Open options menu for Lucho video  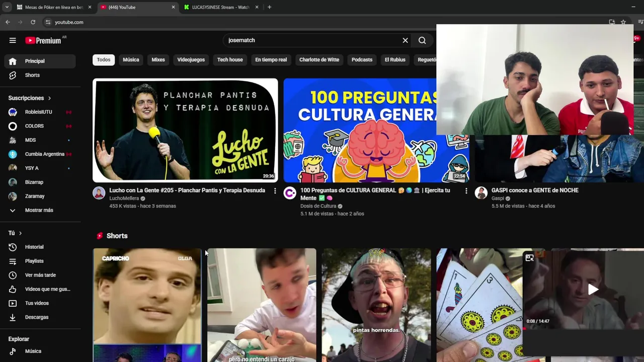[x=275, y=191]
